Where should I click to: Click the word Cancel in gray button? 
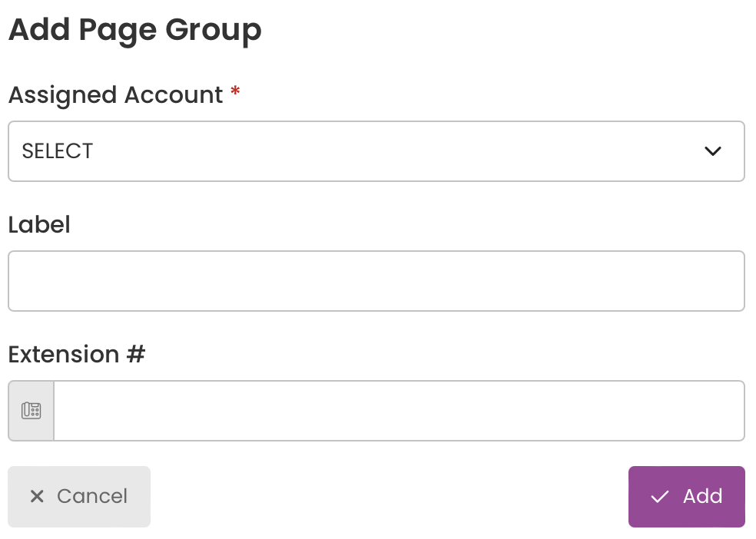point(92,496)
